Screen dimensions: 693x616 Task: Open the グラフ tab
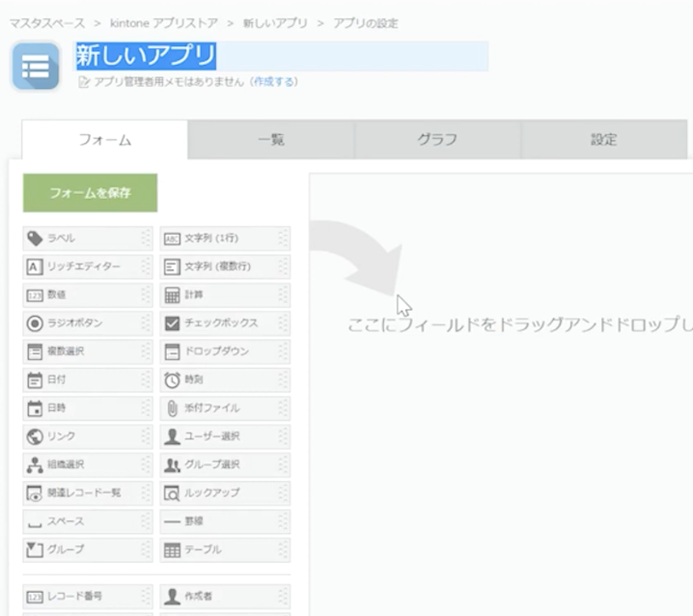437,139
